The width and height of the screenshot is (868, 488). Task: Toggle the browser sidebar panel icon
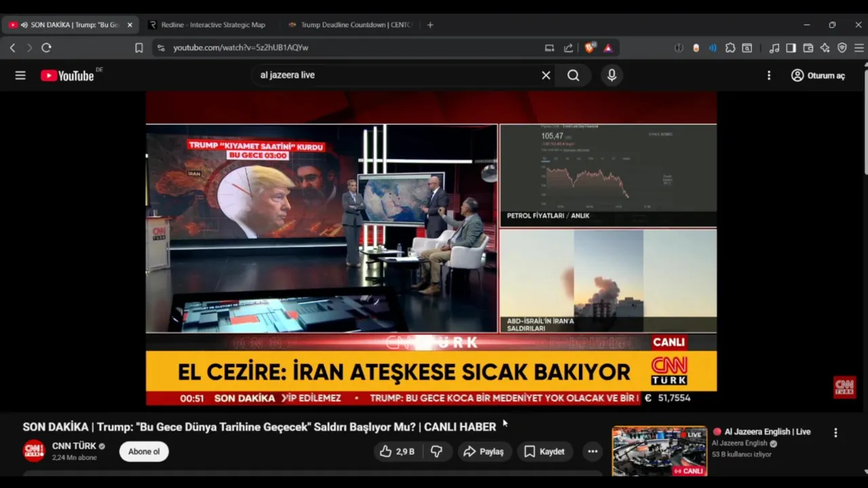coord(791,47)
